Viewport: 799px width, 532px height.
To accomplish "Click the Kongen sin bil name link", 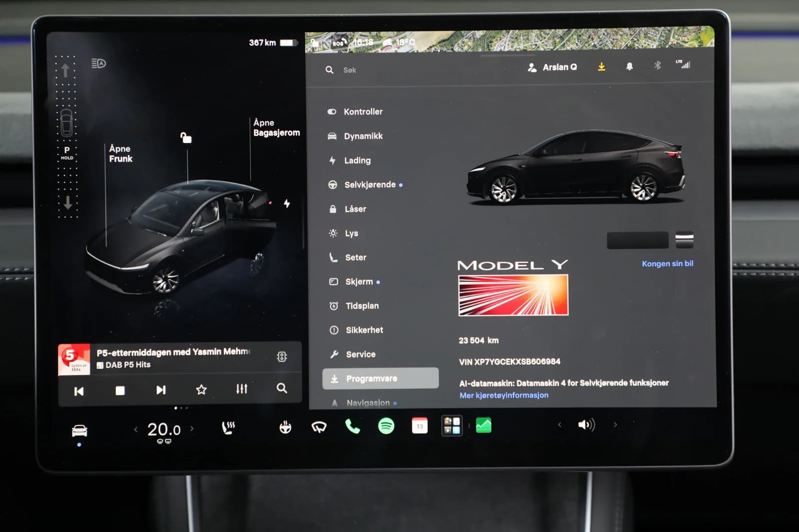I will coord(668,264).
